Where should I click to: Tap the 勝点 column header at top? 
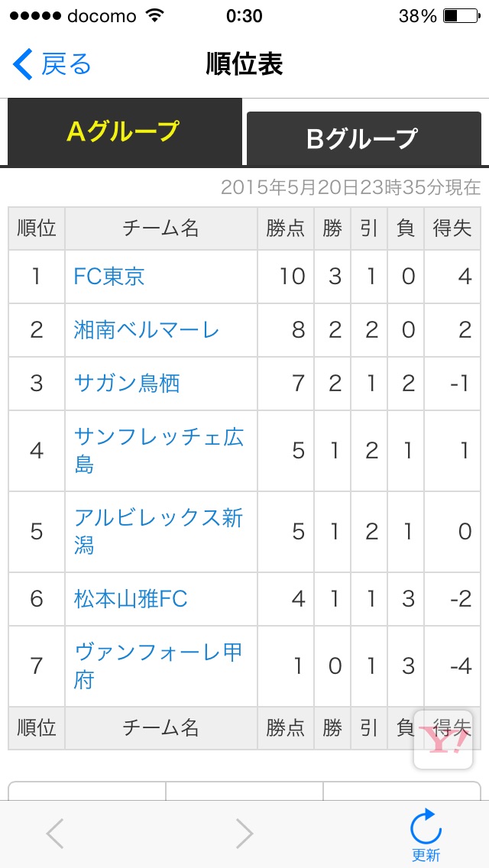286,228
